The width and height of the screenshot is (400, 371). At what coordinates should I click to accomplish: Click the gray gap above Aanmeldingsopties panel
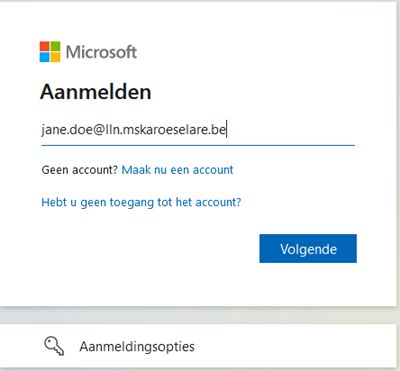(200, 315)
